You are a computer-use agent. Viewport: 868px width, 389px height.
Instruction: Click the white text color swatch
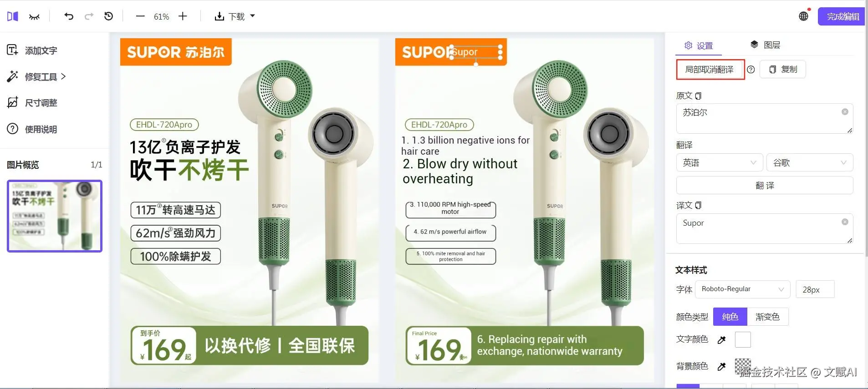click(x=743, y=340)
